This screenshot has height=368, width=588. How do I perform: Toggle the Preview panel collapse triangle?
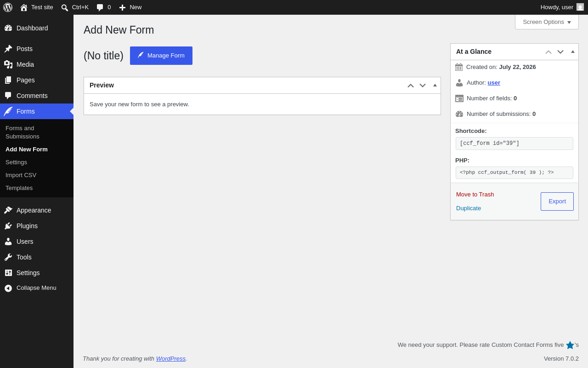pyautogui.click(x=435, y=85)
